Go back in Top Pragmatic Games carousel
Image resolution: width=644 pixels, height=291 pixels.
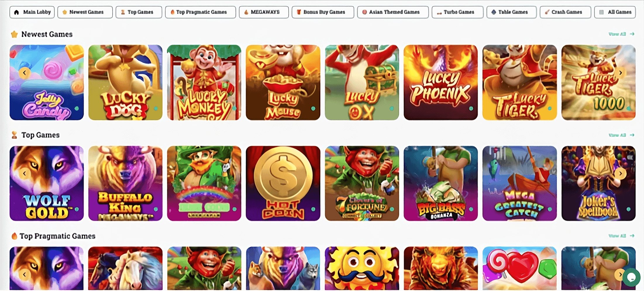point(25,275)
